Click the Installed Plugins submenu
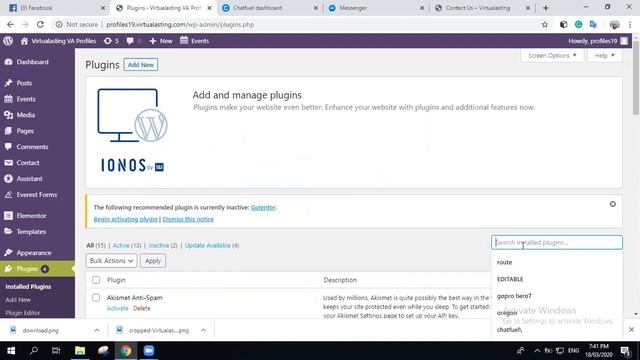 tap(28, 287)
